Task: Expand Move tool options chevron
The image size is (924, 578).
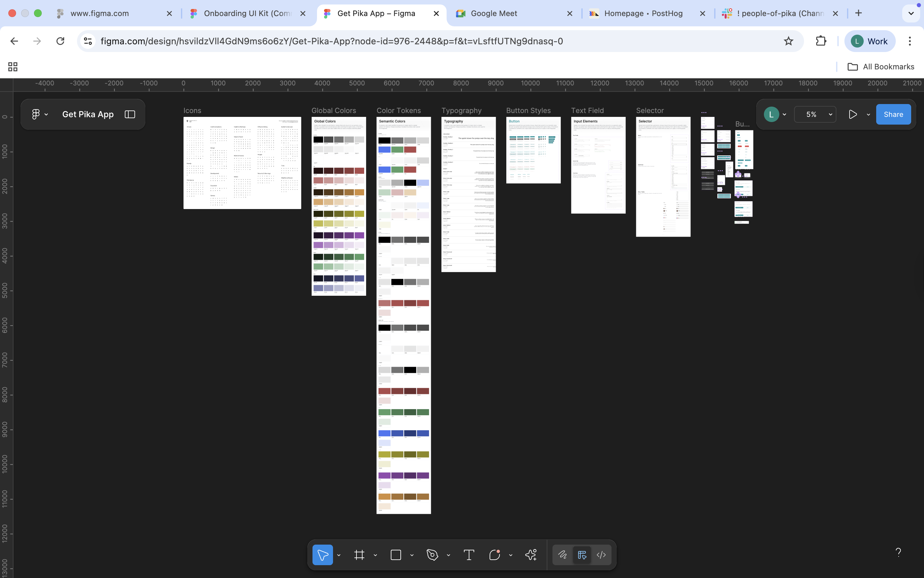Action: pyautogui.click(x=339, y=555)
